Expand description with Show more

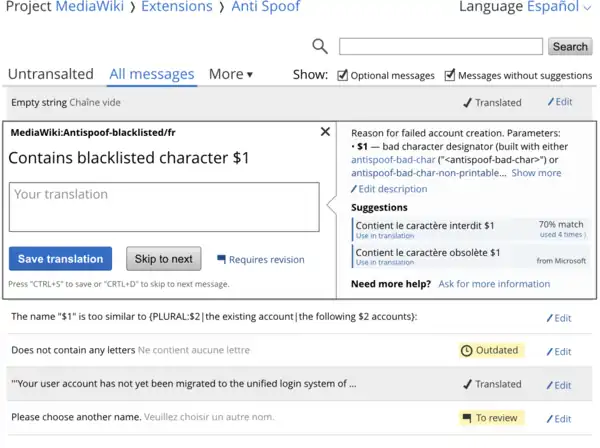537,173
